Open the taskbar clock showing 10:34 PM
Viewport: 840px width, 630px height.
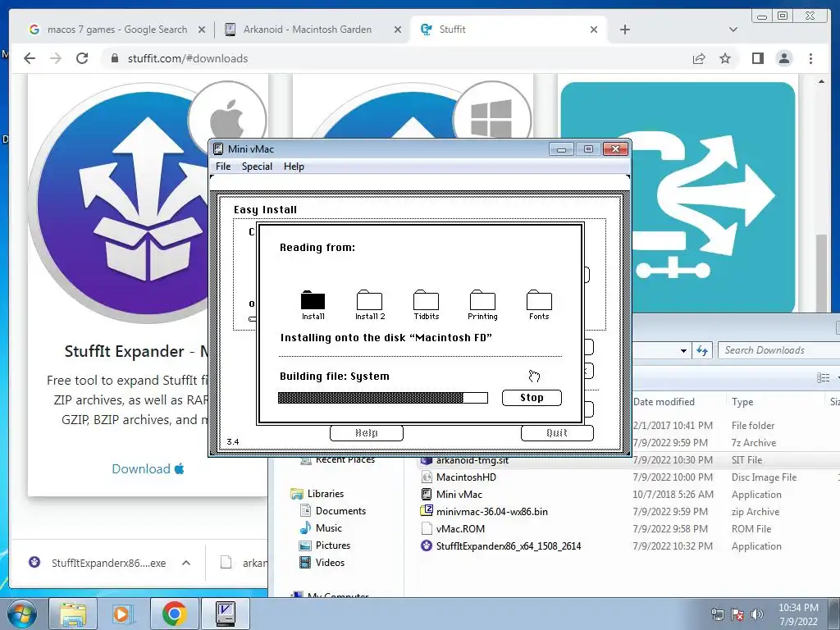(798, 614)
